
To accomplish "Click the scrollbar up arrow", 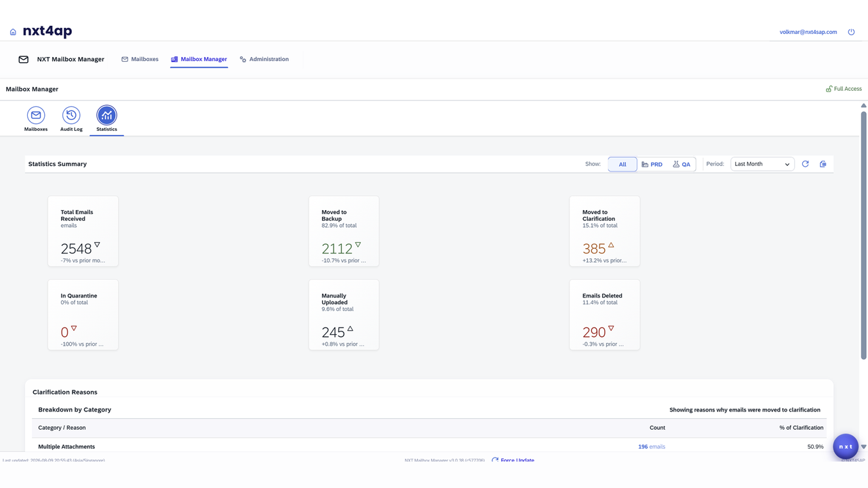I will coord(864,106).
